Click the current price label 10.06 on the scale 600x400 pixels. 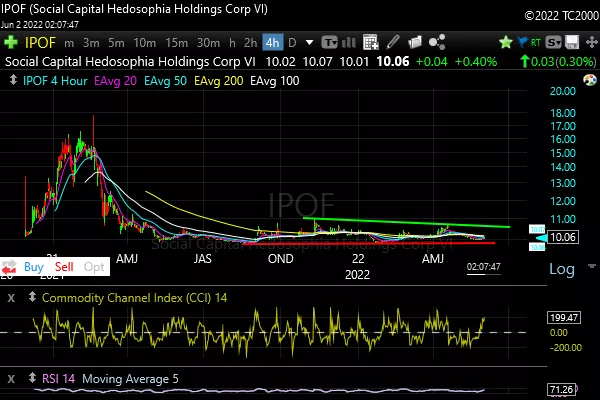coord(563,237)
